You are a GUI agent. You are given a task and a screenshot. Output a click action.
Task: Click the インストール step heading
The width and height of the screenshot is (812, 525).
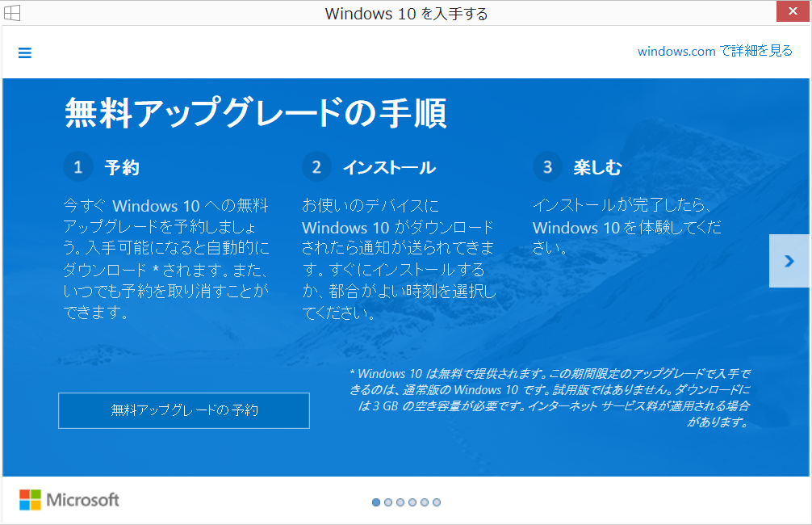tap(389, 167)
